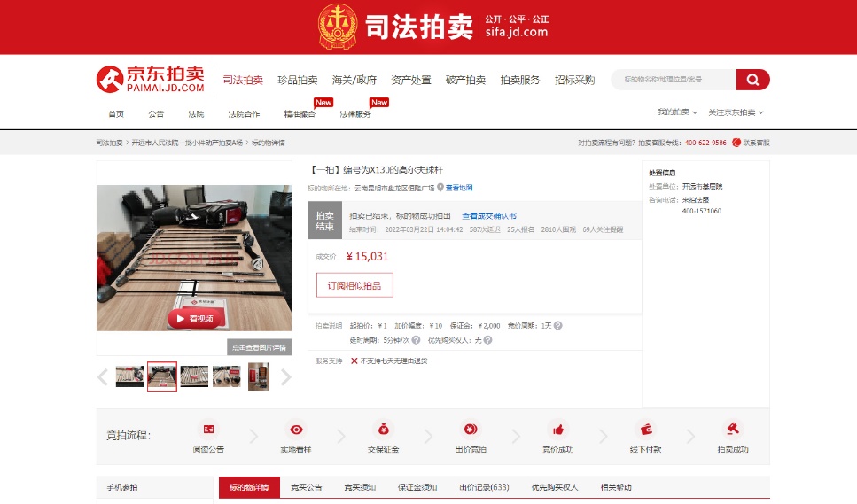Open 法律服务 in sub navigation
857x504 pixels.
pos(355,113)
